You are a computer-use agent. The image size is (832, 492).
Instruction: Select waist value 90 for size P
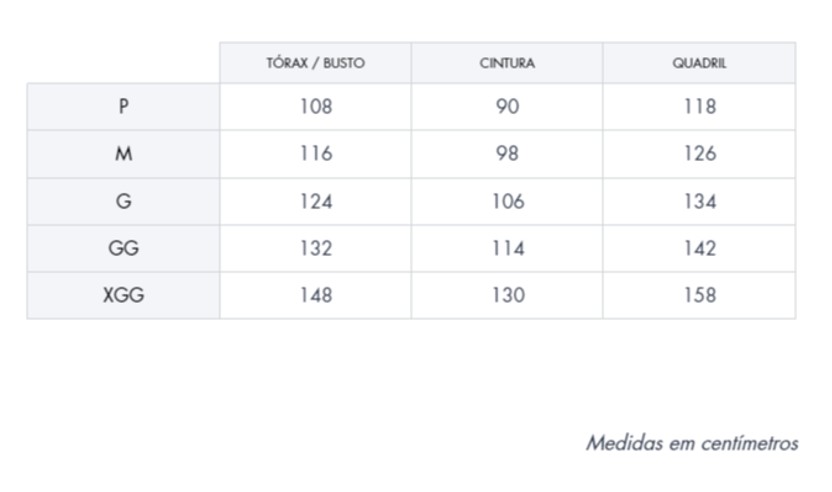click(x=507, y=106)
